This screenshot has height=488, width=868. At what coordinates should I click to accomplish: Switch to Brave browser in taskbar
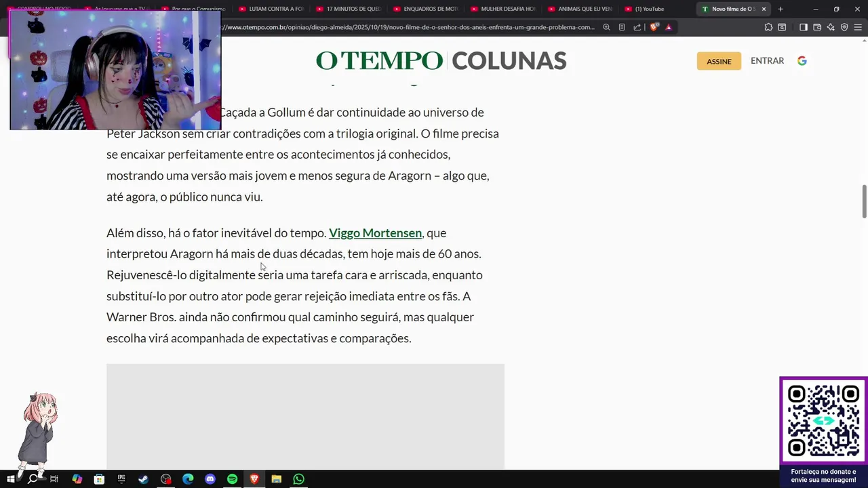tap(254, 479)
